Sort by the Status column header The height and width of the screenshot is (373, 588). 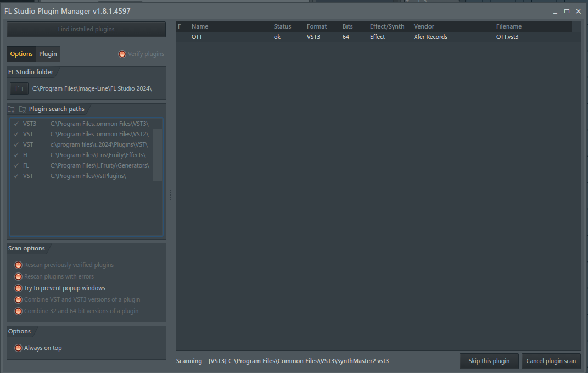(x=282, y=26)
